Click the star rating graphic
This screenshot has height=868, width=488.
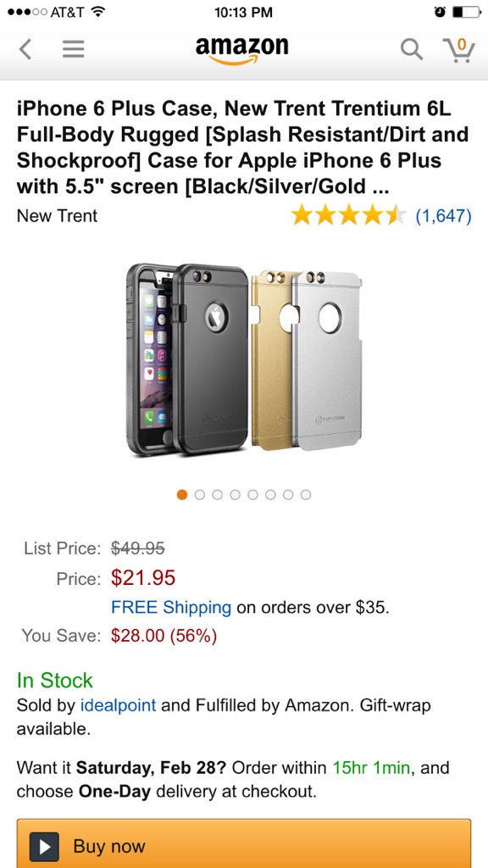pyautogui.click(x=349, y=215)
